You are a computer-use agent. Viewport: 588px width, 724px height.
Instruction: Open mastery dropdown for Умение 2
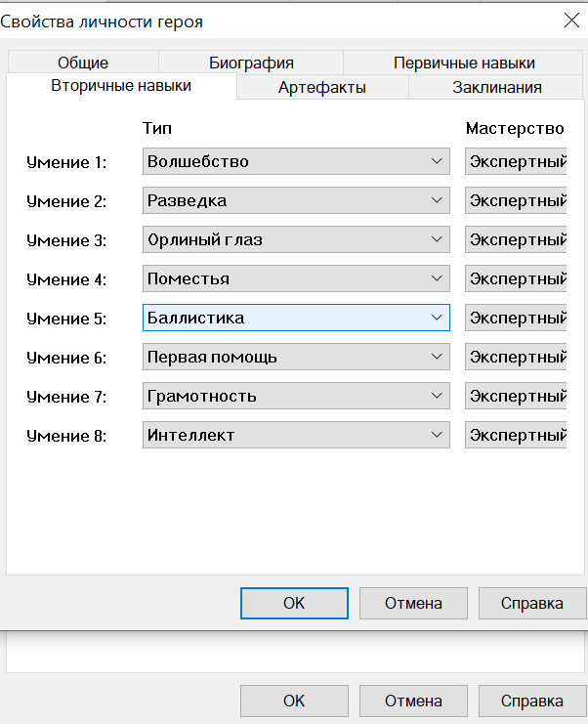pyautogui.click(x=516, y=200)
